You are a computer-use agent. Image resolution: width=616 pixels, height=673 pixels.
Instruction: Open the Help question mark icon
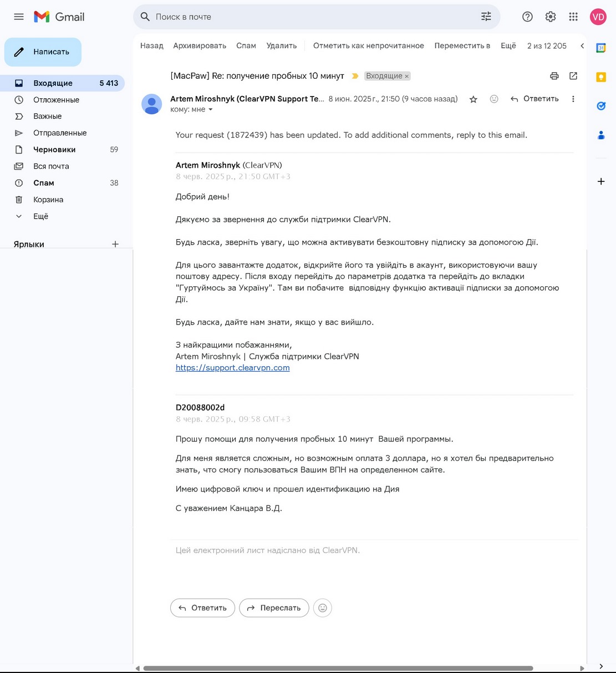click(x=527, y=17)
